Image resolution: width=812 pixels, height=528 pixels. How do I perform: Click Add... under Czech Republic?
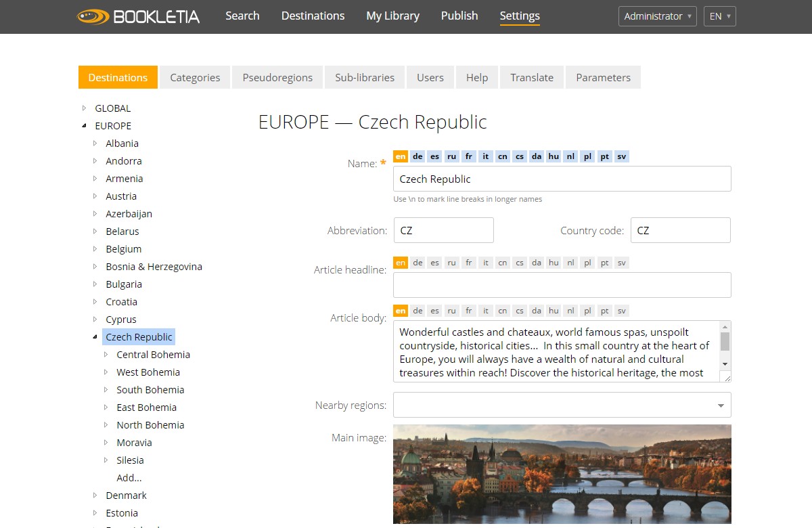pos(129,478)
